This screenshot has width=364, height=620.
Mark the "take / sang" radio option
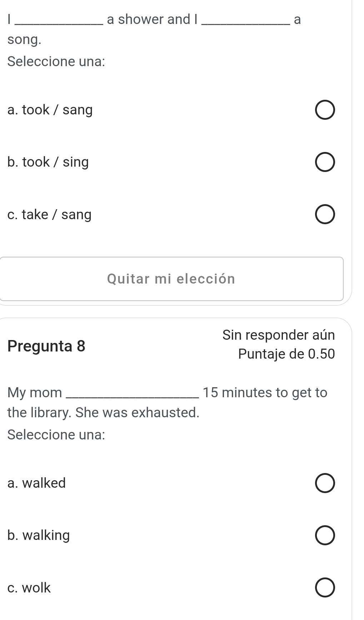coord(325,215)
